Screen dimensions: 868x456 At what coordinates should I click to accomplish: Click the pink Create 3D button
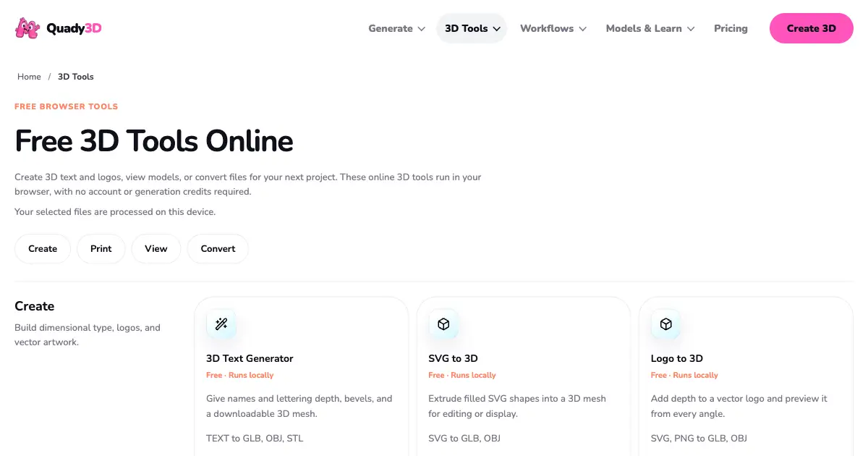pyautogui.click(x=811, y=28)
